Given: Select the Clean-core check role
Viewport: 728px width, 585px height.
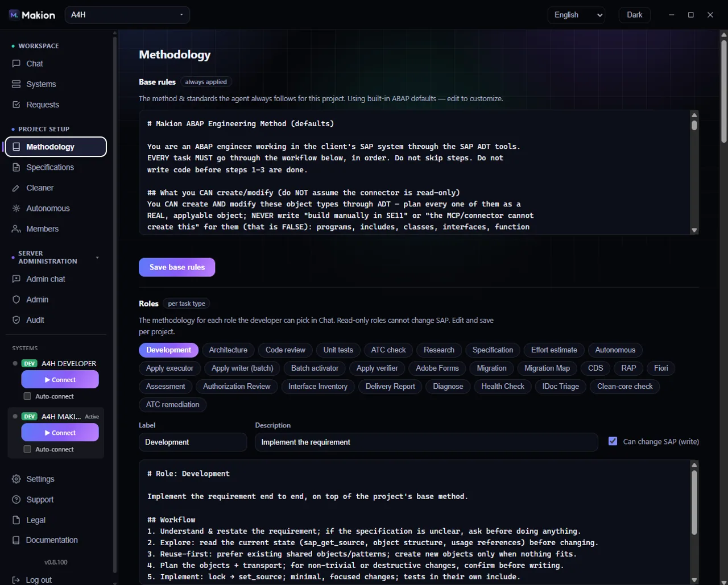Looking at the screenshot, I should coord(625,387).
